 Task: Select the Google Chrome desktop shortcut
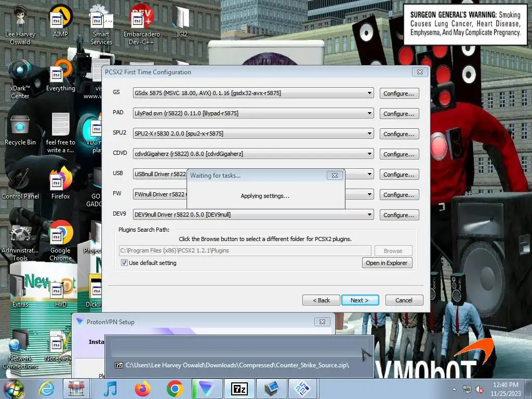pos(60,241)
